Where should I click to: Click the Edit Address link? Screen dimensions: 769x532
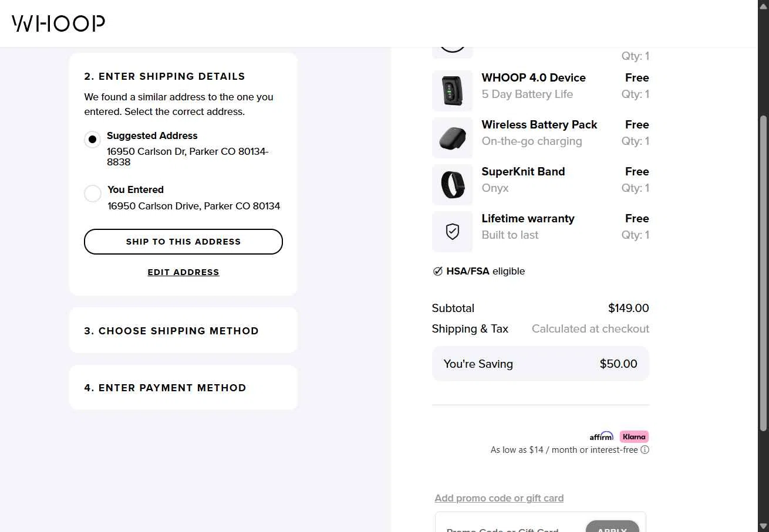183,272
